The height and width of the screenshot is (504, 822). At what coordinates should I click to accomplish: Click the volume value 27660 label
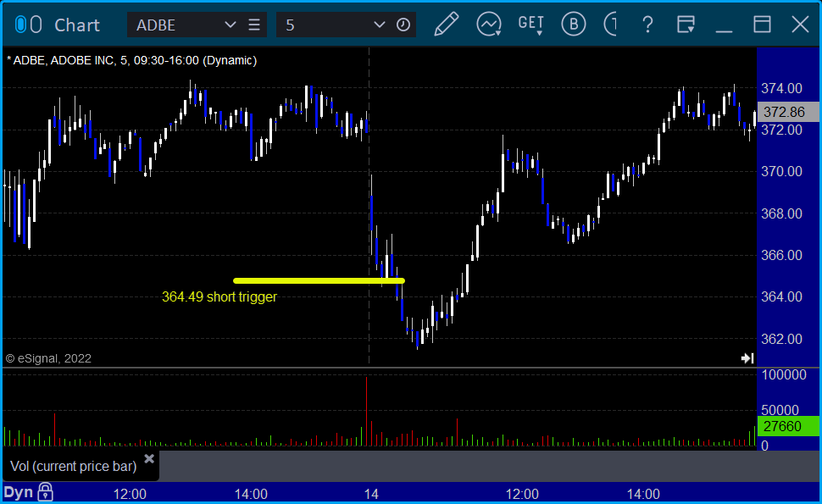tap(788, 426)
